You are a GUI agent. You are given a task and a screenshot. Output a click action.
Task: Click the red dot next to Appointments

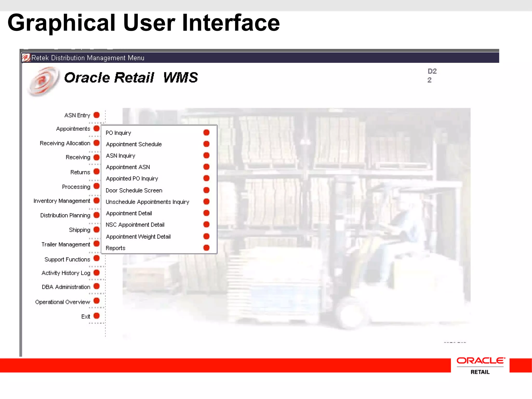tap(97, 128)
